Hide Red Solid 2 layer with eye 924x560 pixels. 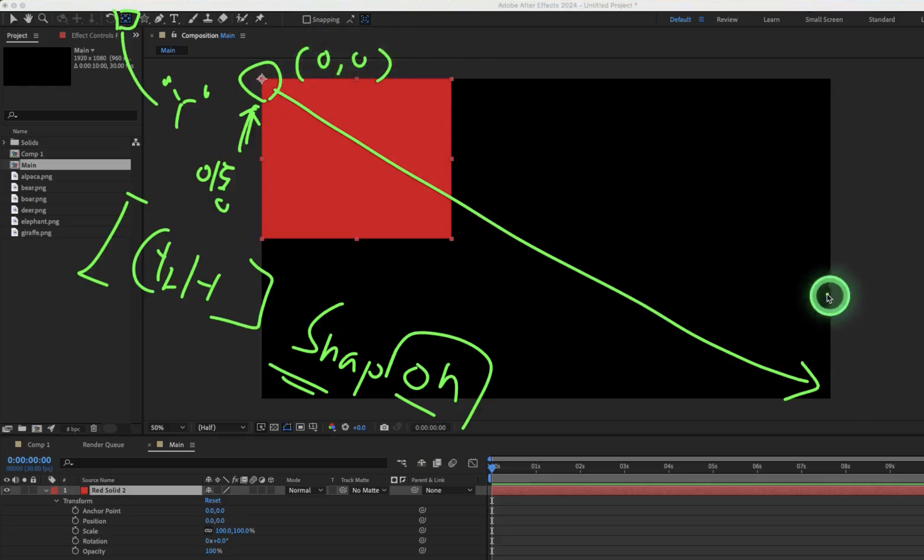pyautogui.click(x=7, y=490)
